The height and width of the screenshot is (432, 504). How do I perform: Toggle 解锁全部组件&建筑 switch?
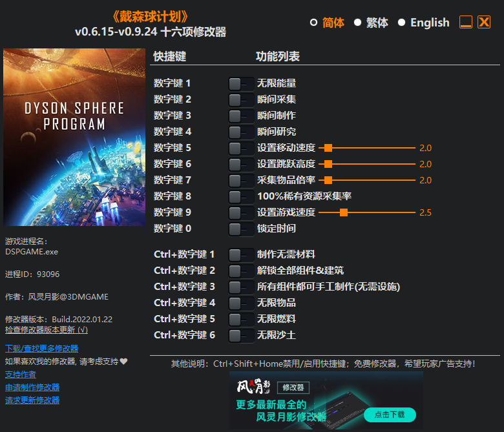click(x=241, y=271)
